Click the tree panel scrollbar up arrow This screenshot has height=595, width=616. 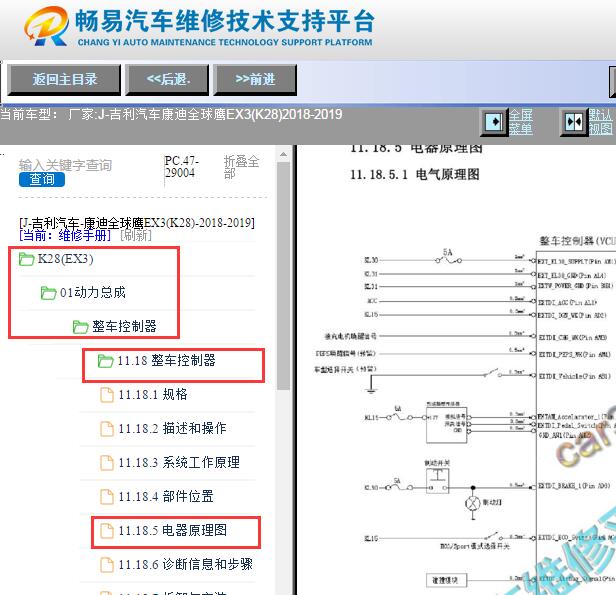(x=283, y=154)
